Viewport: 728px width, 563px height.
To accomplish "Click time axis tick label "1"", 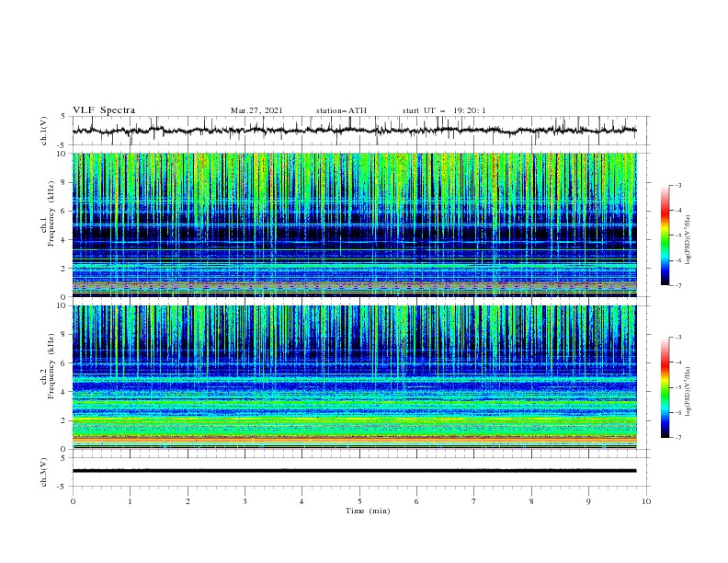I will (130, 501).
